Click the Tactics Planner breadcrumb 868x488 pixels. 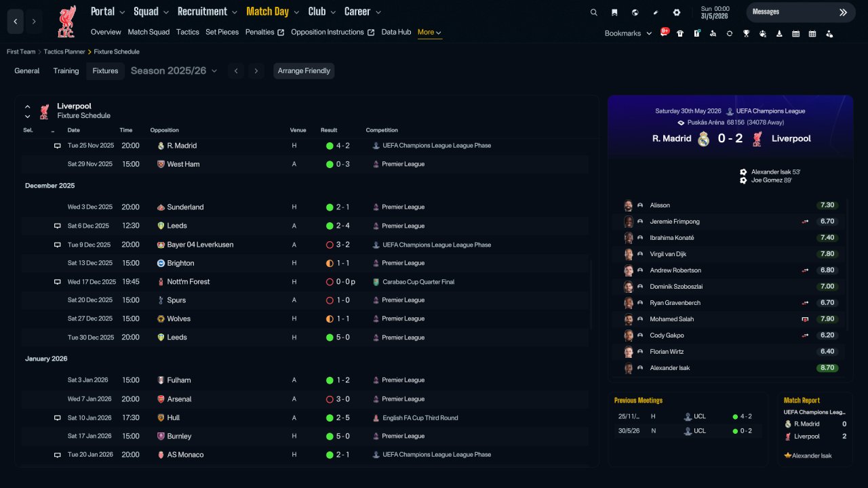64,52
